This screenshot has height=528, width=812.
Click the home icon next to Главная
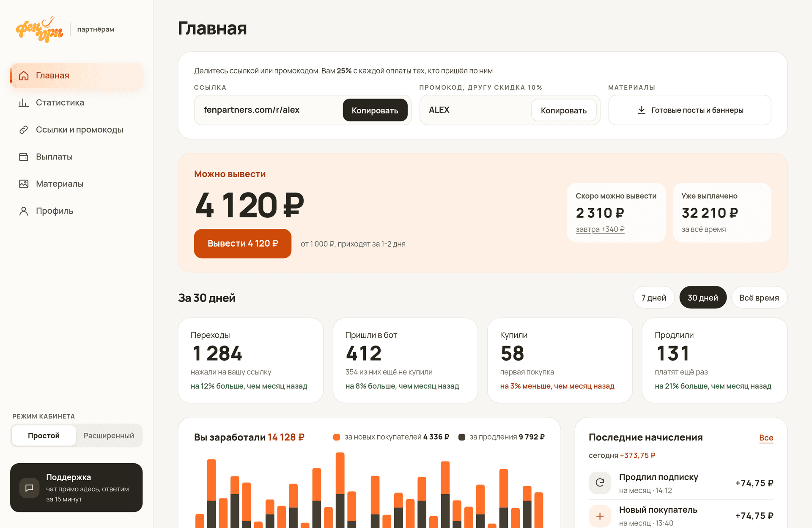(24, 76)
